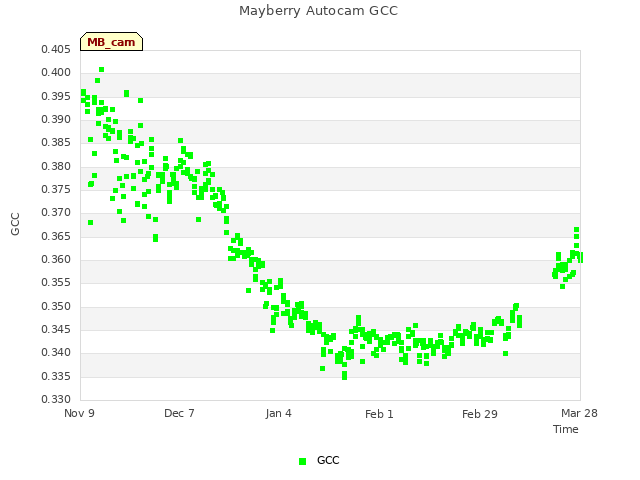This screenshot has width=640, height=480.
Task: Click the topmost late-March data point near 0.367
Action: point(576,230)
